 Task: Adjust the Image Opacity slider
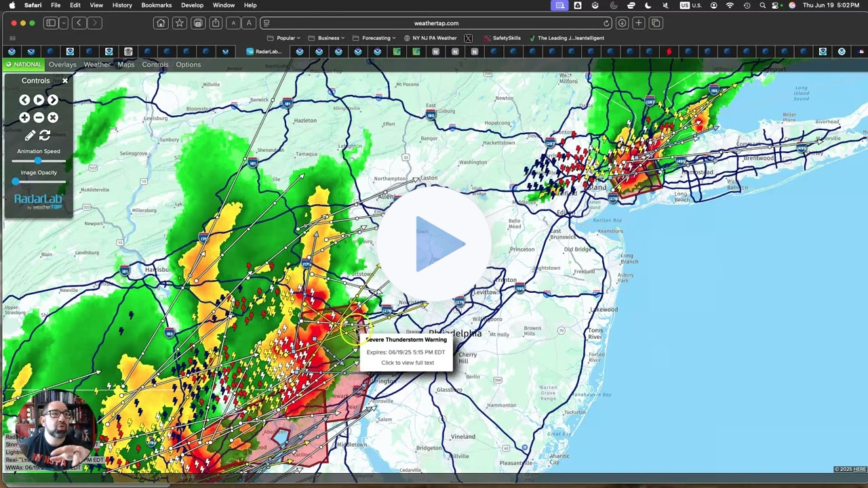(x=39, y=182)
